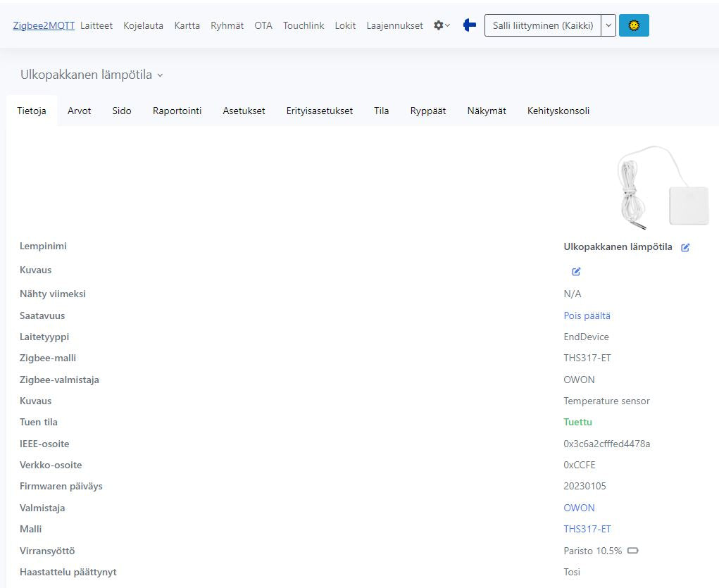Click Salli liittyminen (Kaikki) button
The image size is (719, 588).
[x=543, y=25]
